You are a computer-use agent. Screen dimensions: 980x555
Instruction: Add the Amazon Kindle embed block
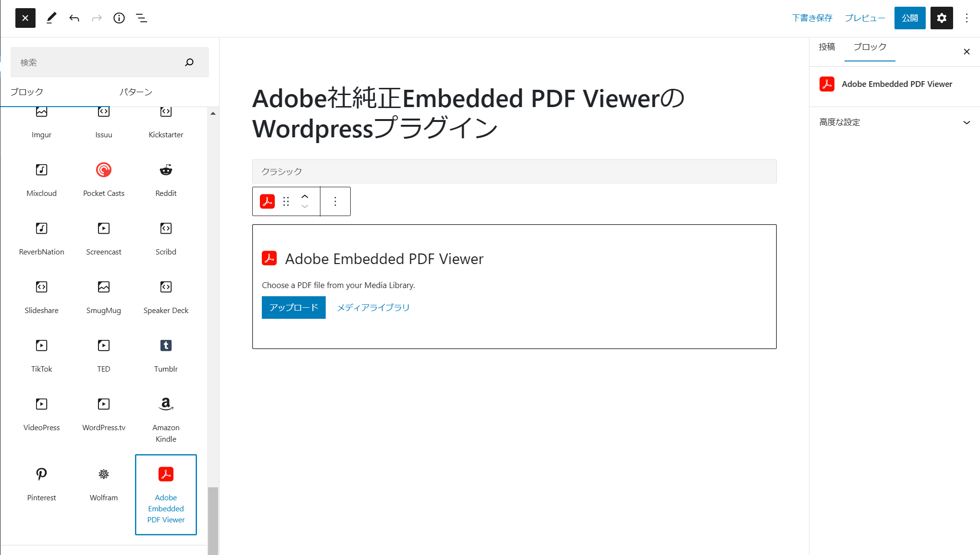(x=166, y=418)
